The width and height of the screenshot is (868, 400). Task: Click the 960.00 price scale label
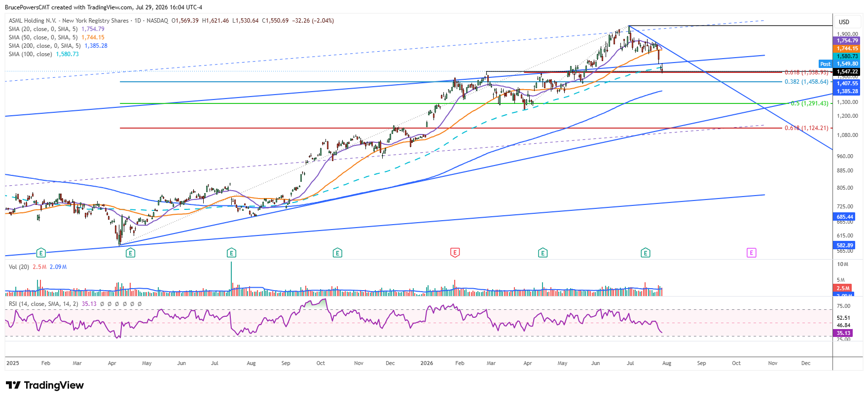tap(845, 156)
